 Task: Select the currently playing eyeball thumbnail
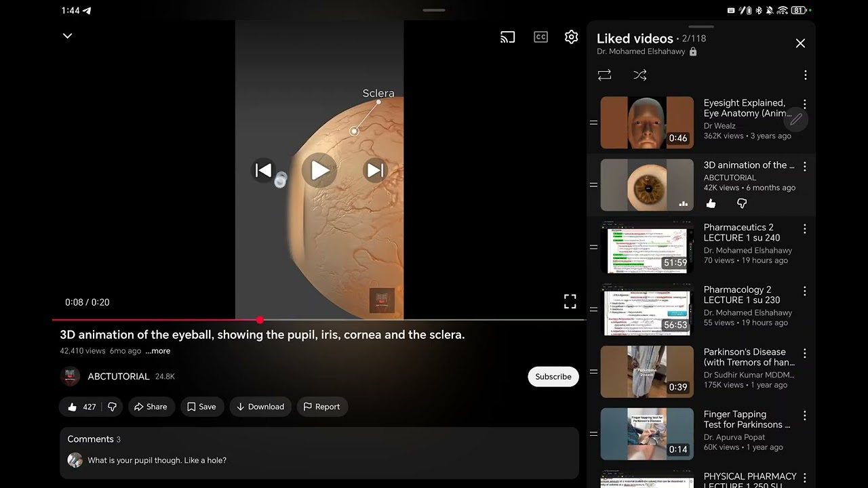pos(647,185)
